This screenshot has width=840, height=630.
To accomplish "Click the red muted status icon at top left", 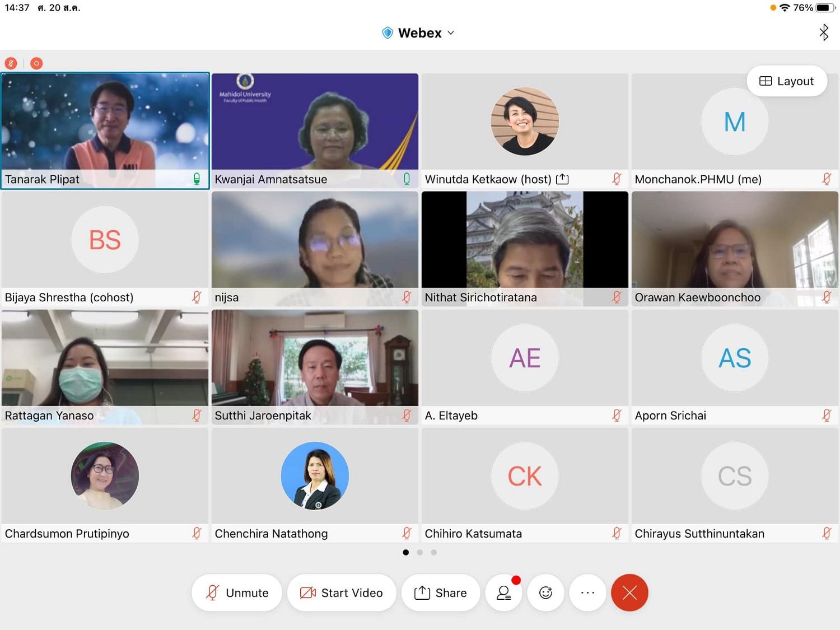I will pos(11,63).
